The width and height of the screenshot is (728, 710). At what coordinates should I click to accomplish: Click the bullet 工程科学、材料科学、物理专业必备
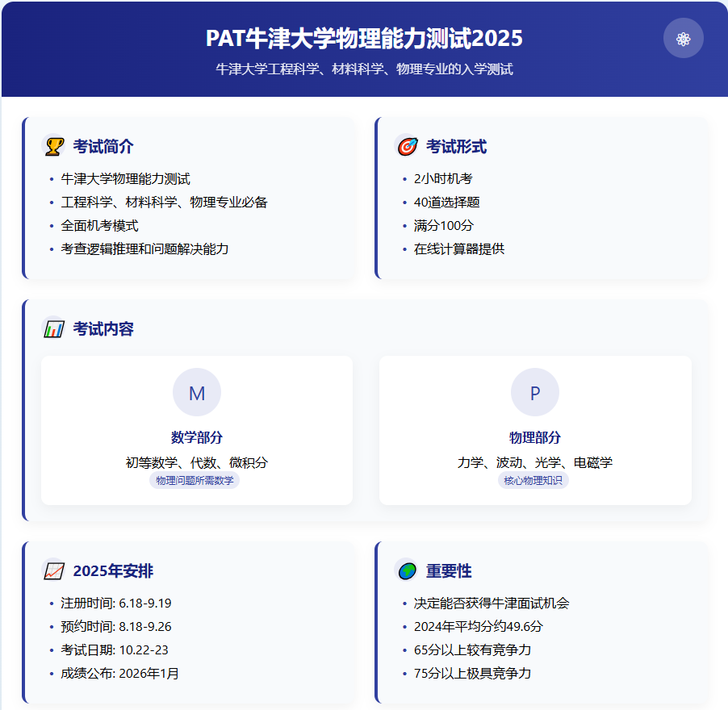[164, 202]
